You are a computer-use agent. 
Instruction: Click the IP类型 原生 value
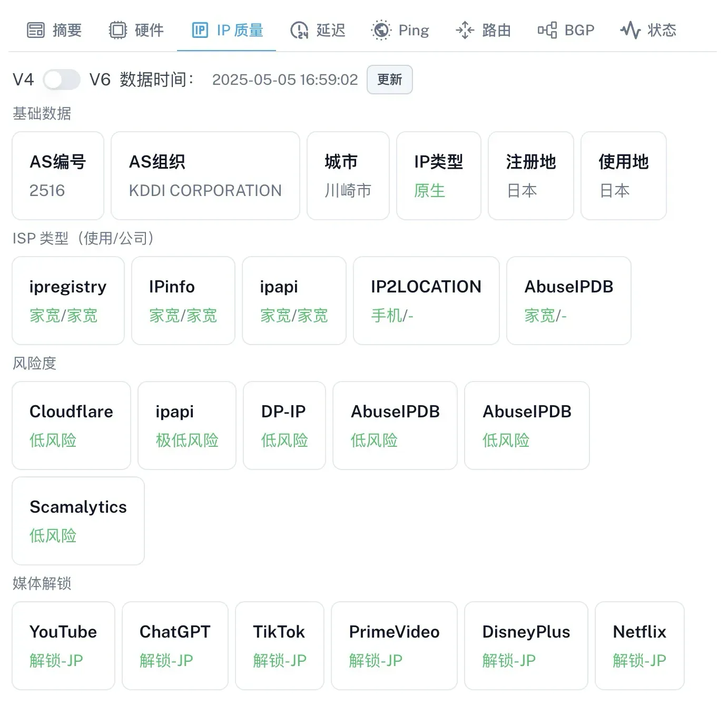[430, 191]
